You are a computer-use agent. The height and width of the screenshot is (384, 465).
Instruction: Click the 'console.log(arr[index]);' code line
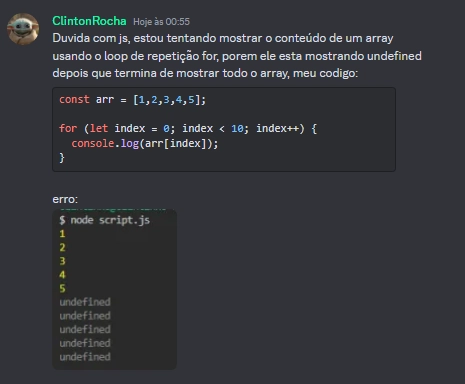[x=145, y=143]
